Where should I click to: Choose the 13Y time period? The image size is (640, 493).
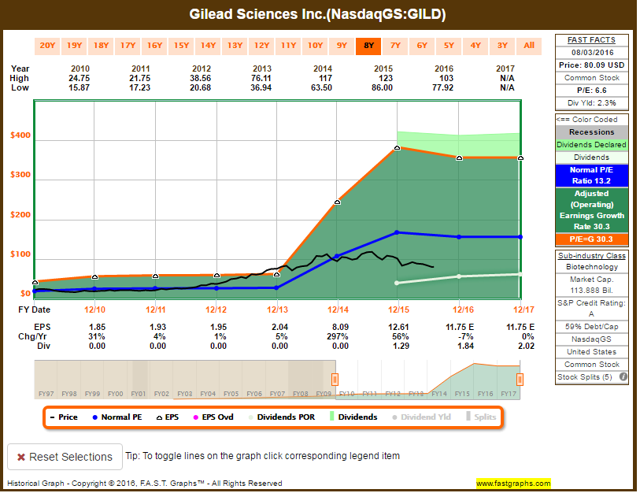coord(235,46)
